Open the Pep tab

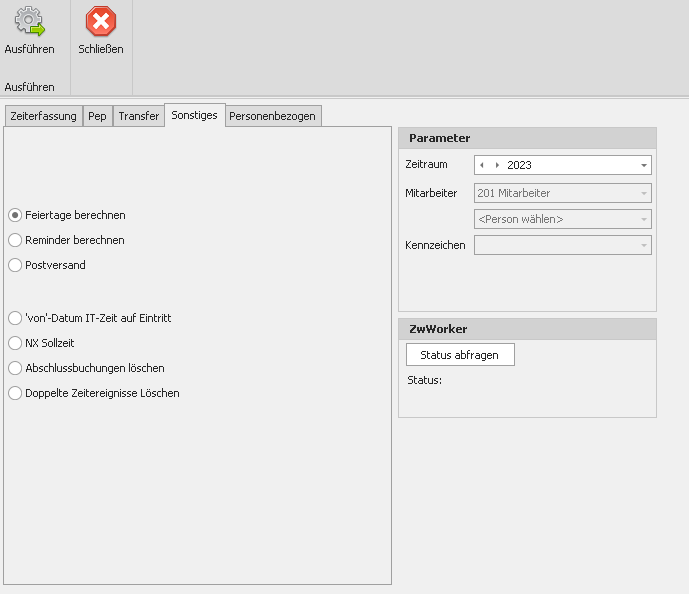pos(97,116)
